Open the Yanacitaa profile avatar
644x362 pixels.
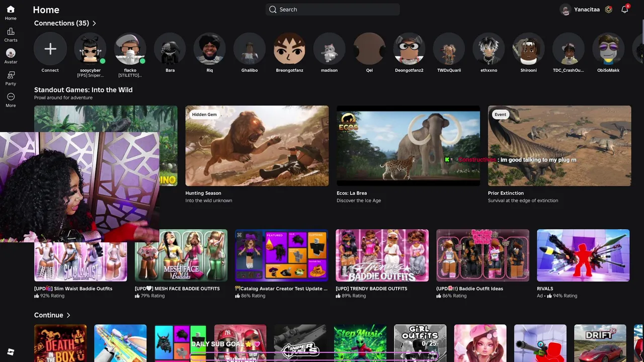566,10
